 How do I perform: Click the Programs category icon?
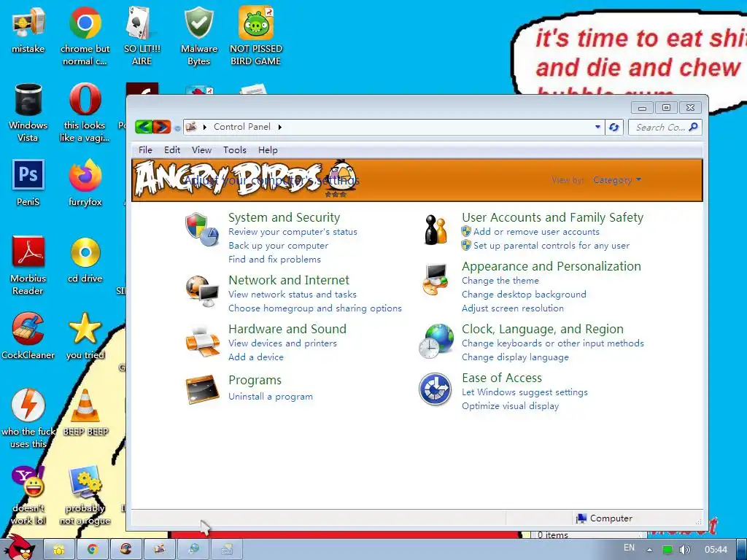(x=202, y=389)
